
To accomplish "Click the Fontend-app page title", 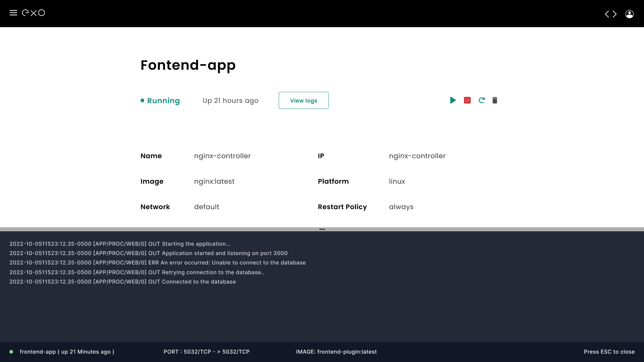I will 188,65.
